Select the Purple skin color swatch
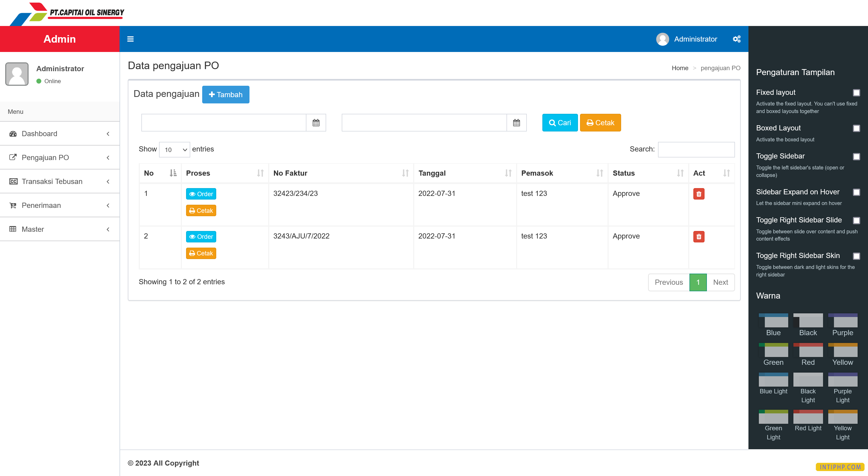868x476 pixels. (x=842, y=321)
